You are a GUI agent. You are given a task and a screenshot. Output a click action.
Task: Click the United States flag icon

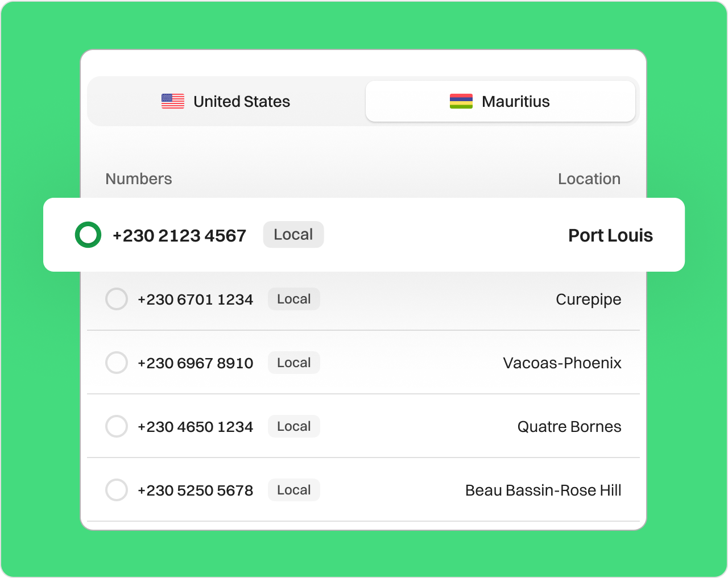(x=172, y=101)
